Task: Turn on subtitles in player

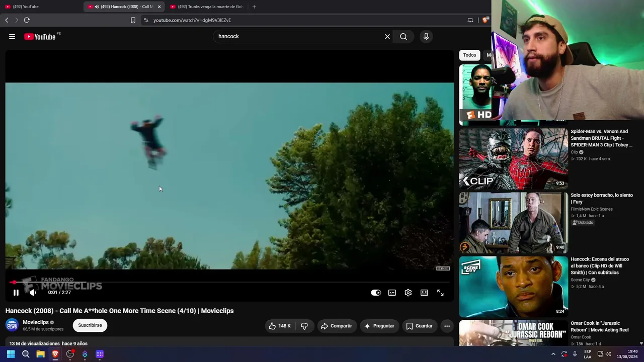Action: point(392,293)
